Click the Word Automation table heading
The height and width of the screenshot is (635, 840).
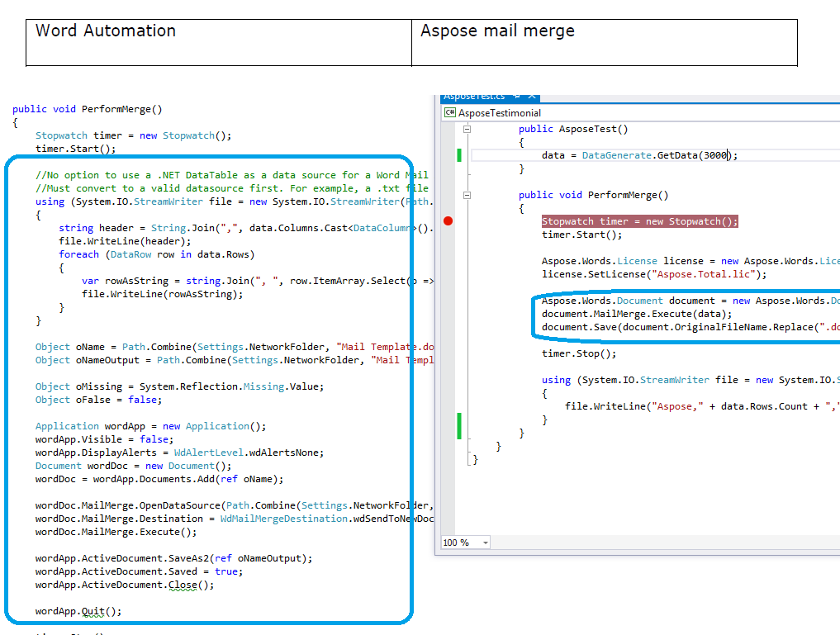click(x=106, y=31)
